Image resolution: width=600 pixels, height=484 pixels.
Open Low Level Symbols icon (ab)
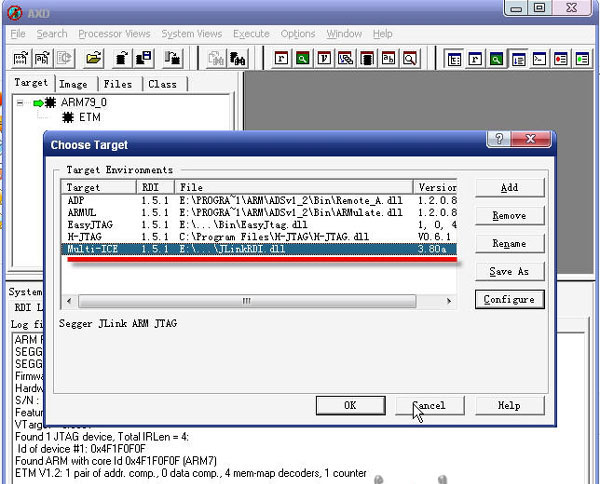point(388,59)
